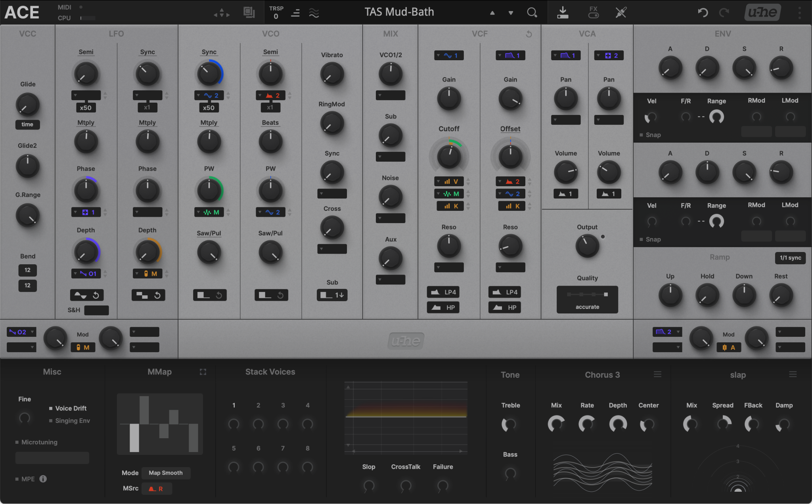Click the VCF reset arrow icon

coord(529,34)
